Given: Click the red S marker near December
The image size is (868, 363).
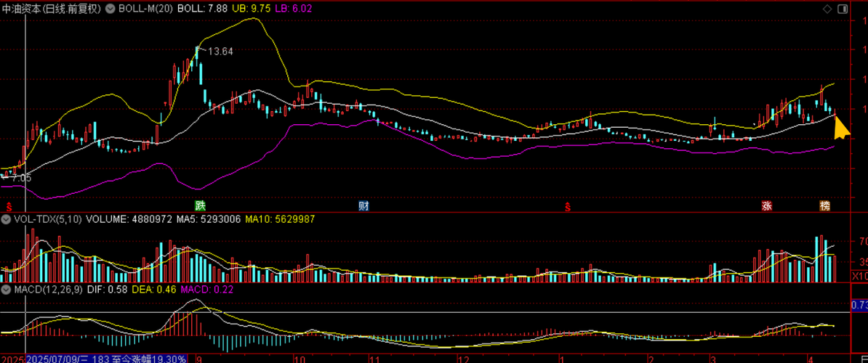Looking at the screenshot, I should (x=568, y=207).
